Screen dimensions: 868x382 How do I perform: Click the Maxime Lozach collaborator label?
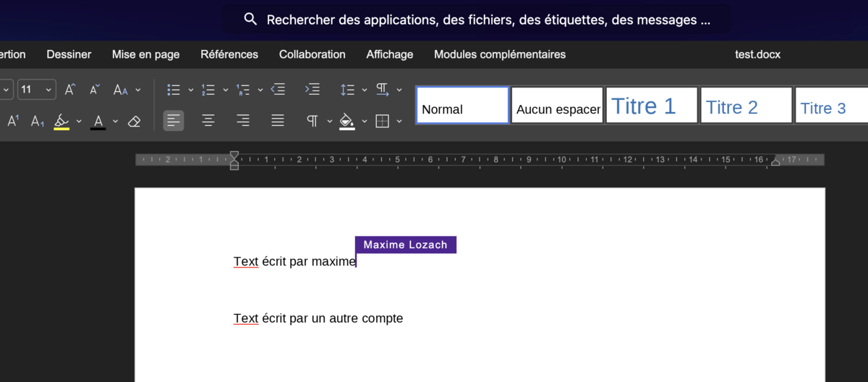[406, 245]
